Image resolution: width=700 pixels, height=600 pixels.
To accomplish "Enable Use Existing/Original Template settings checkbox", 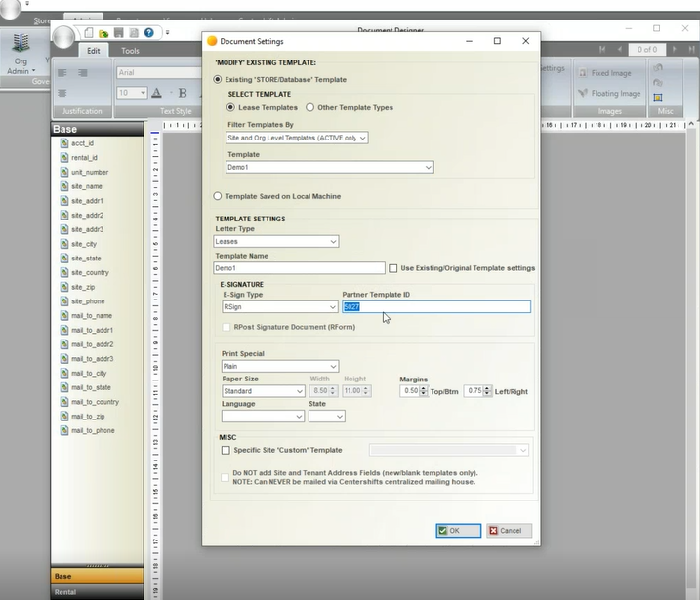I will tap(393, 268).
